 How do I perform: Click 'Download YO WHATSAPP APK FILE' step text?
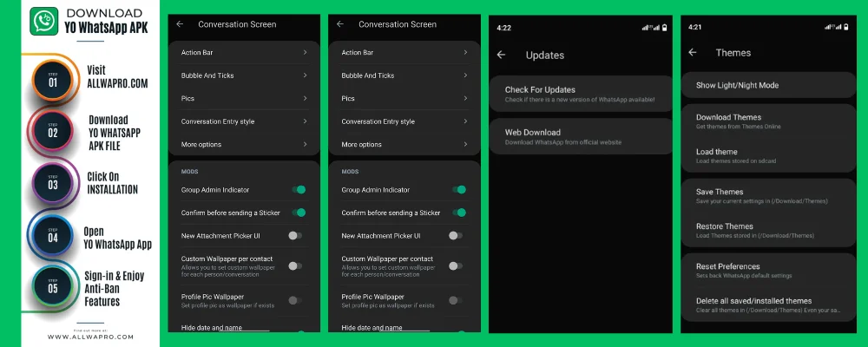[x=115, y=133]
